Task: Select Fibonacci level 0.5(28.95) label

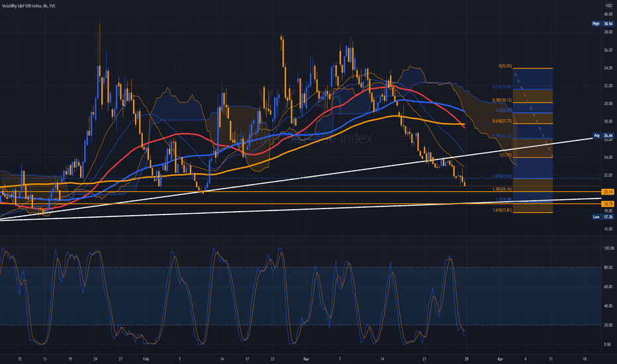Action: [504, 111]
